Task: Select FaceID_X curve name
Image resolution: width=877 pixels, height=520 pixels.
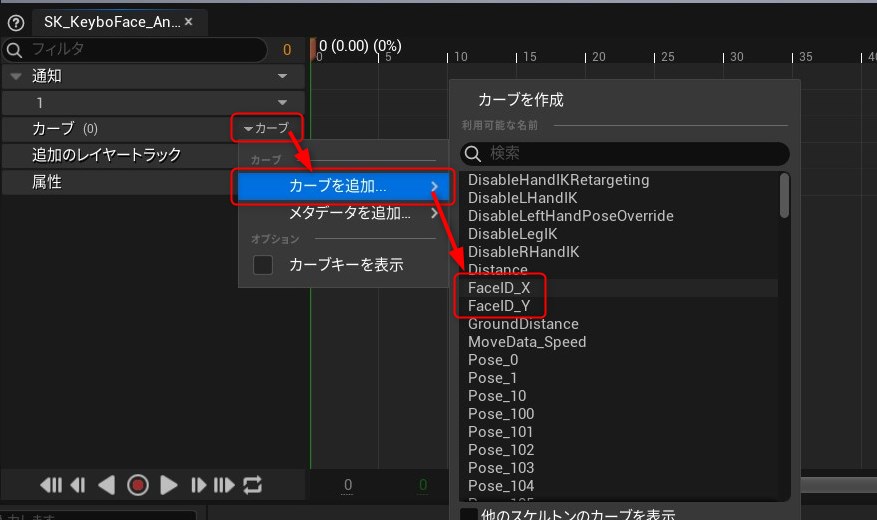Action: point(499,288)
